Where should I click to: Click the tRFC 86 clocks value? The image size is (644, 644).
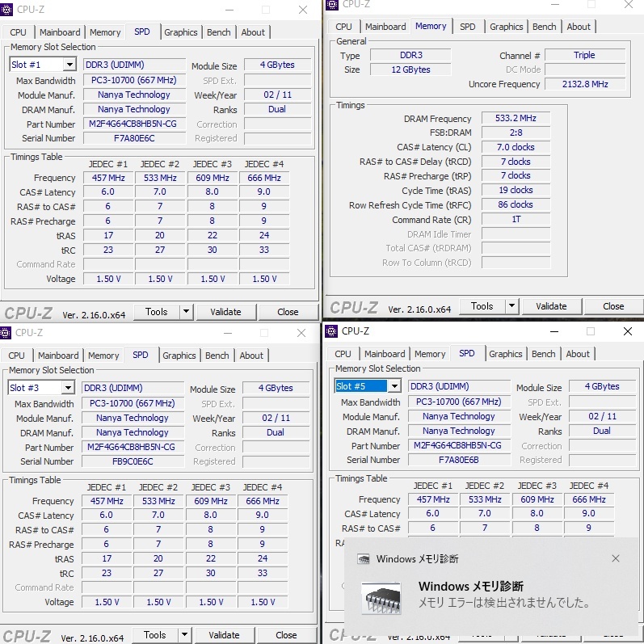pyautogui.click(x=516, y=204)
